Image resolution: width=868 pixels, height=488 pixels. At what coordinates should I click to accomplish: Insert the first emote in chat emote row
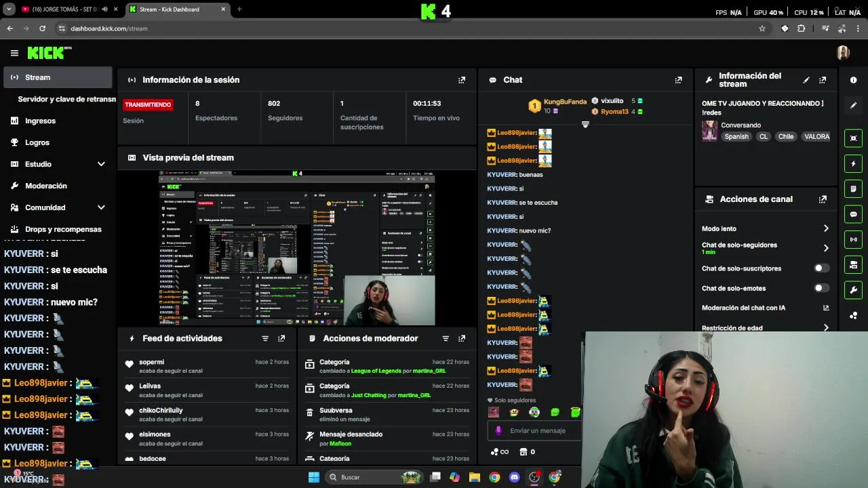[493, 412]
